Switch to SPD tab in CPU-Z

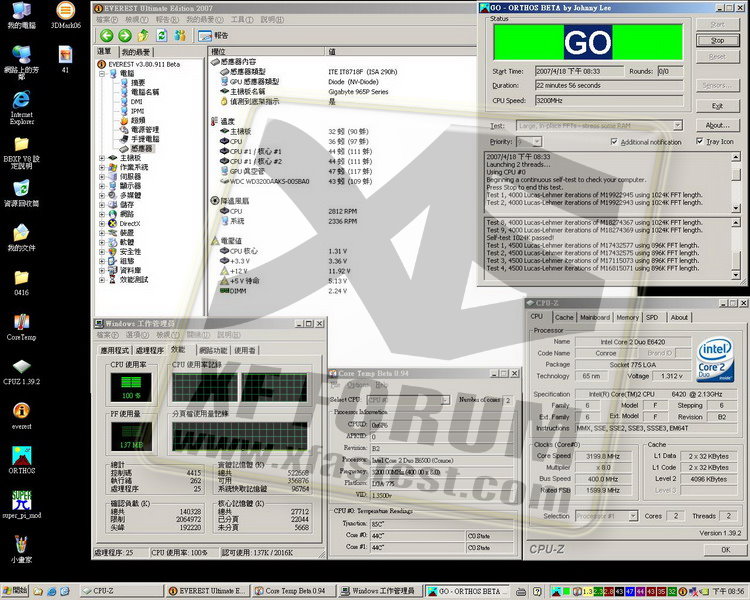pyautogui.click(x=652, y=317)
